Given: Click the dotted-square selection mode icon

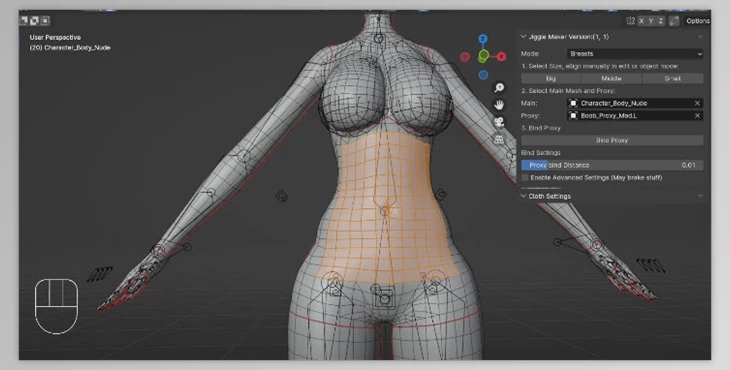Looking at the screenshot, I should (x=45, y=21).
